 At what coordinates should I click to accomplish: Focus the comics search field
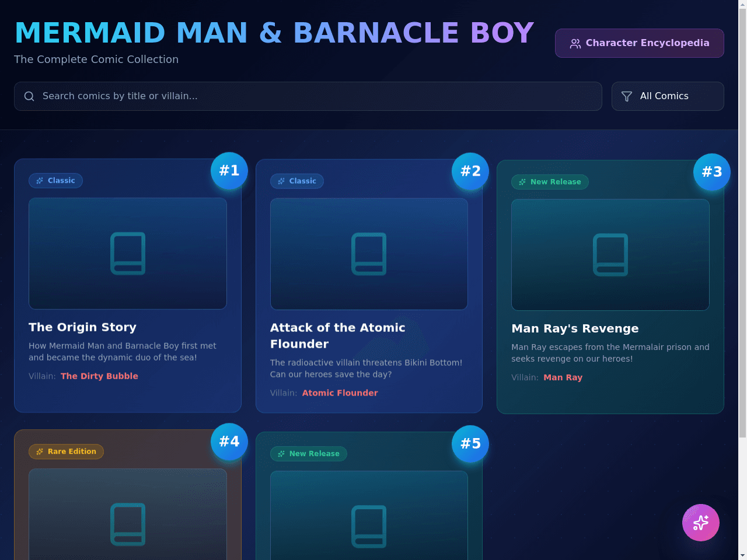(308, 96)
